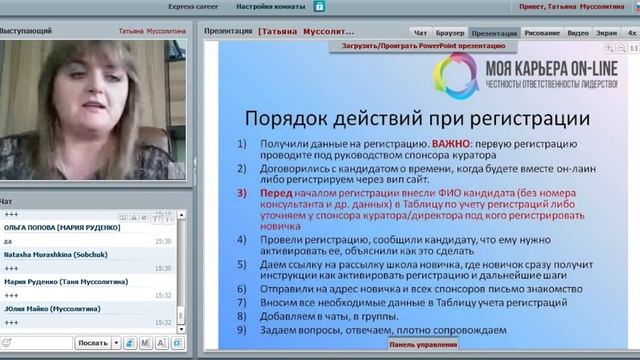Click Загрузить/Проиграть PowerPoint презентацию button

[423, 46]
